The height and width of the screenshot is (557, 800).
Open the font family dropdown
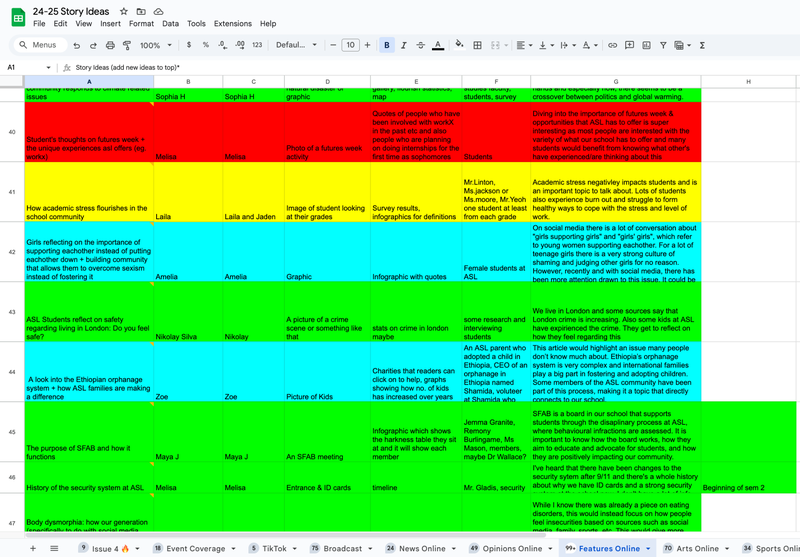pos(295,45)
